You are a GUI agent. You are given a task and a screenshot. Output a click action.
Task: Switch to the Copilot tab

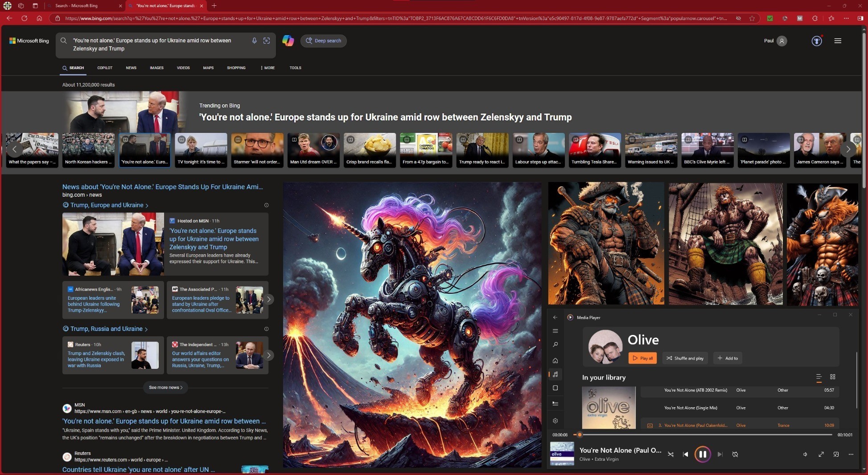click(x=105, y=68)
